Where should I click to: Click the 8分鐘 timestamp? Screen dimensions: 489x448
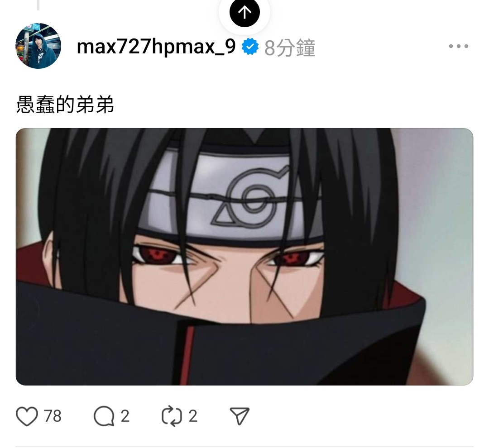point(290,48)
